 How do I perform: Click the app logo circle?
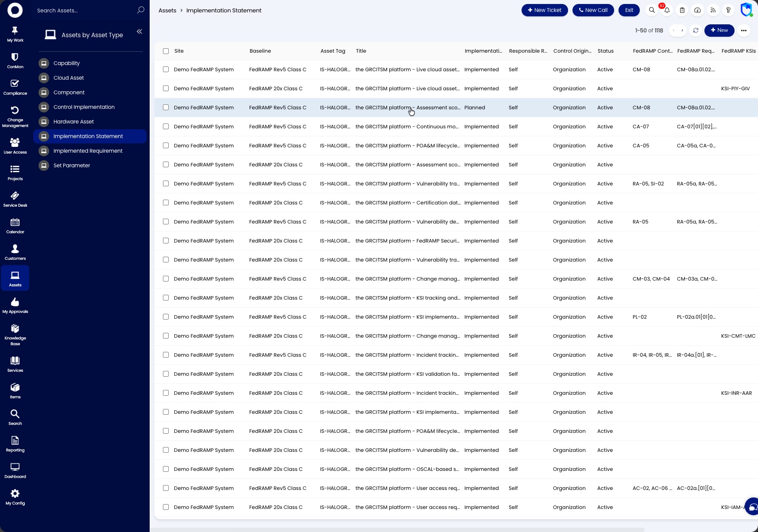point(15,10)
